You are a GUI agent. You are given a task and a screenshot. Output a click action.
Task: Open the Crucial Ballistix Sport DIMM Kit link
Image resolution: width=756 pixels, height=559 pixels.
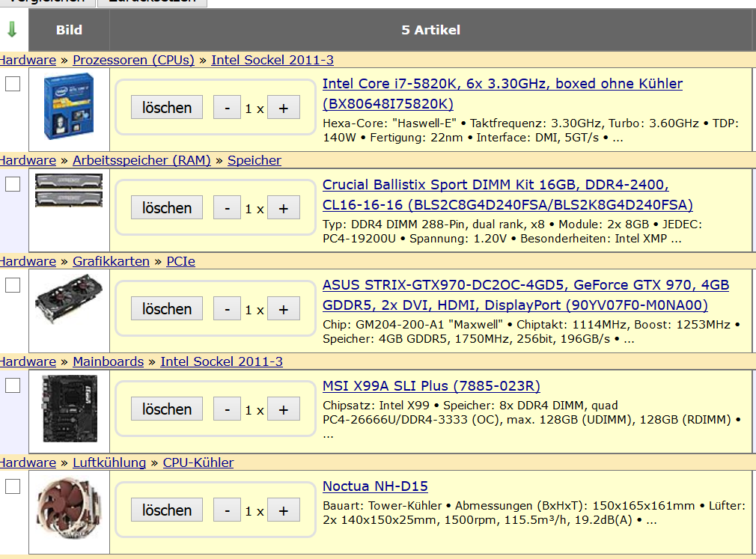pos(507,195)
